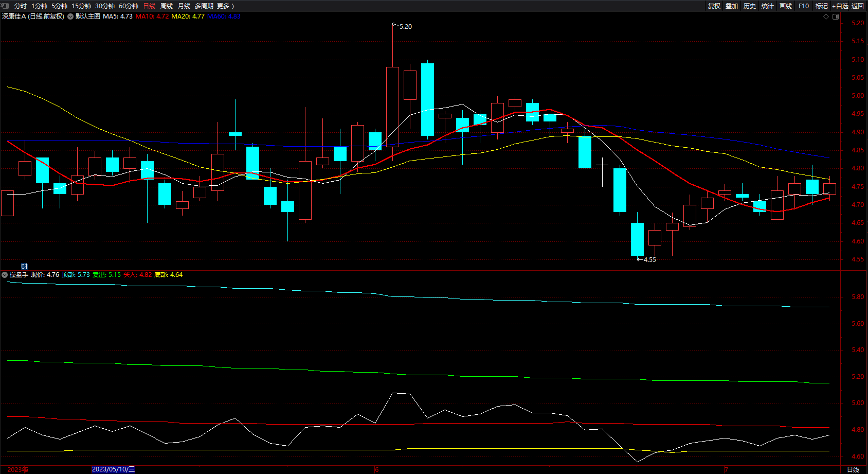This screenshot has height=474, width=868.
Task: Click the 叠加 overlay button
Action: (x=732, y=6)
